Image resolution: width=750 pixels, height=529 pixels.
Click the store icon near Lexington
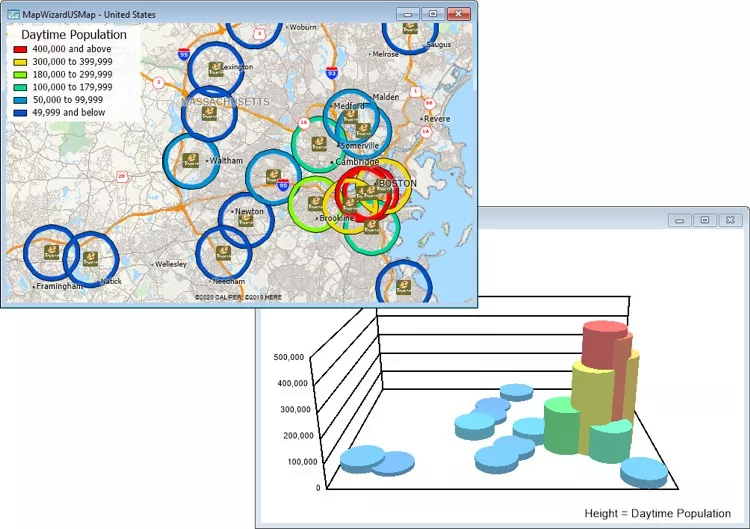point(216,69)
